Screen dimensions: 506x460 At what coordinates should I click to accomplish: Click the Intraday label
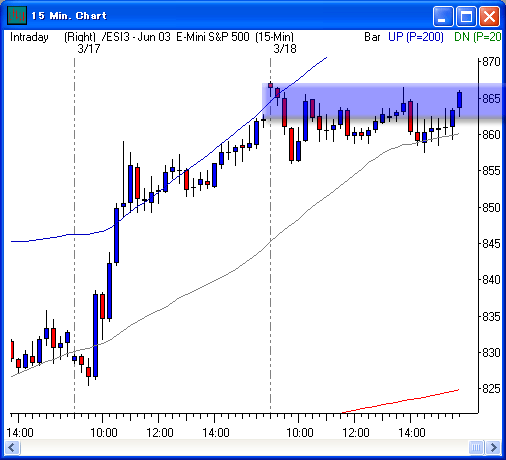(29, 37)
